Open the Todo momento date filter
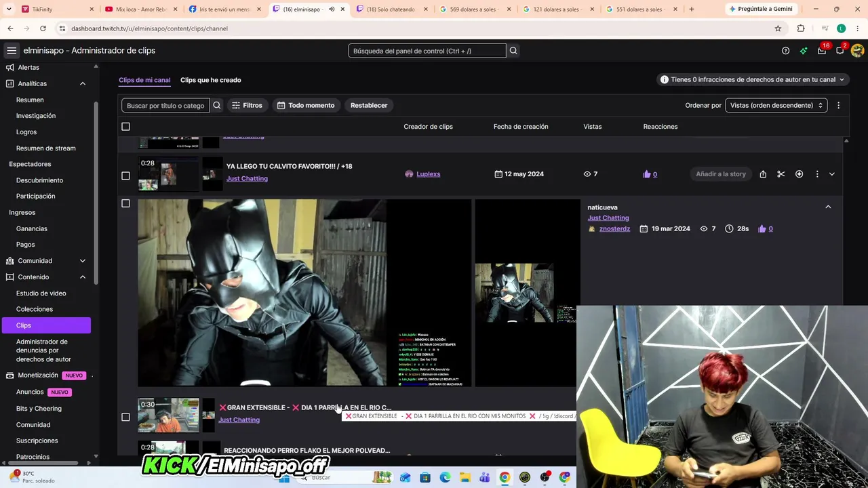Screen dimensions: 868x488 tap(306, 106)
